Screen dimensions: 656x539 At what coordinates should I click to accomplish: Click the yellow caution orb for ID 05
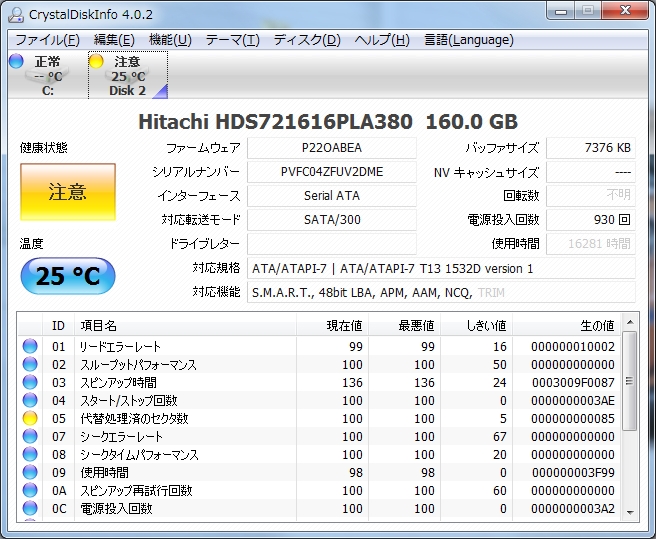pyautogui.click(x=30, y=418)
